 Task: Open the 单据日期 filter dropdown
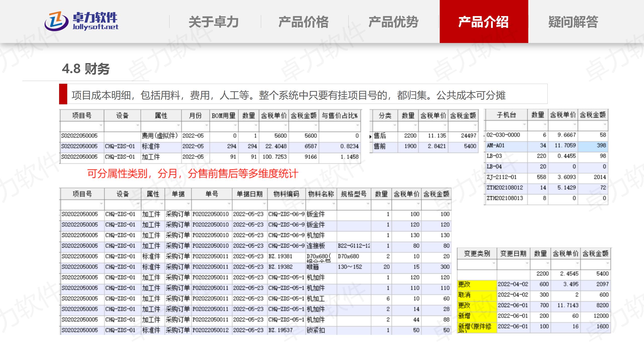(264, 204)
